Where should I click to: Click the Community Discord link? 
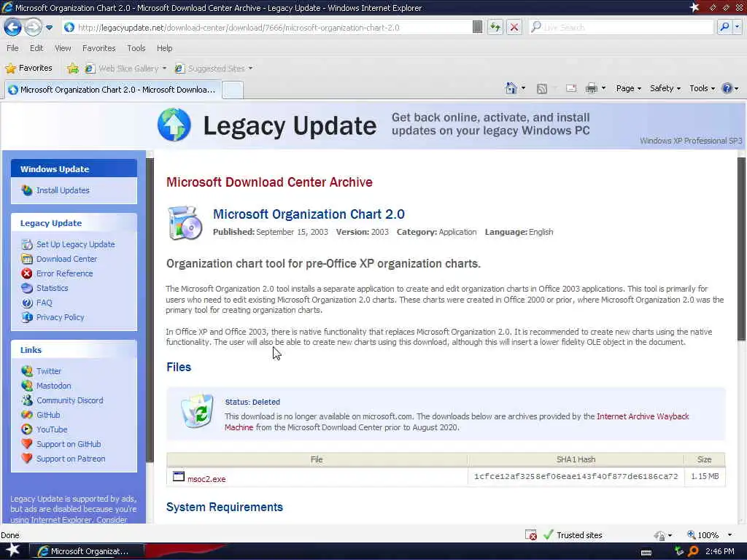[69, 400]
